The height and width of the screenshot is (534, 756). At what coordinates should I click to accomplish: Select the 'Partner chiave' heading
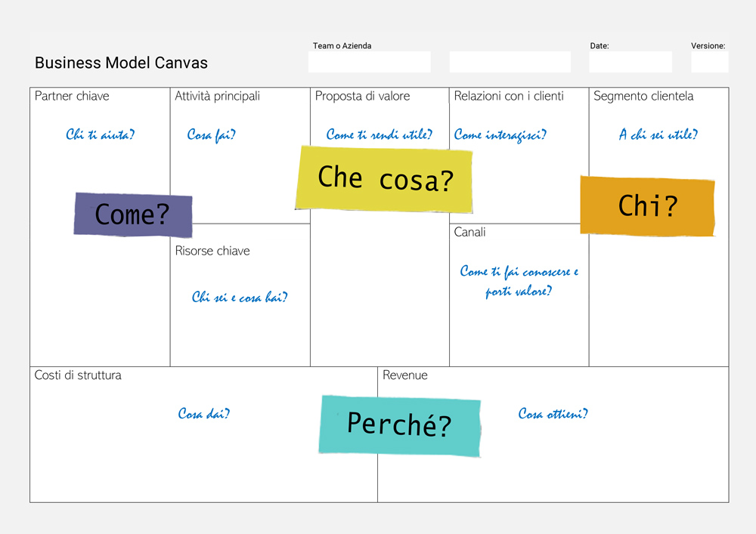point(72,97)
